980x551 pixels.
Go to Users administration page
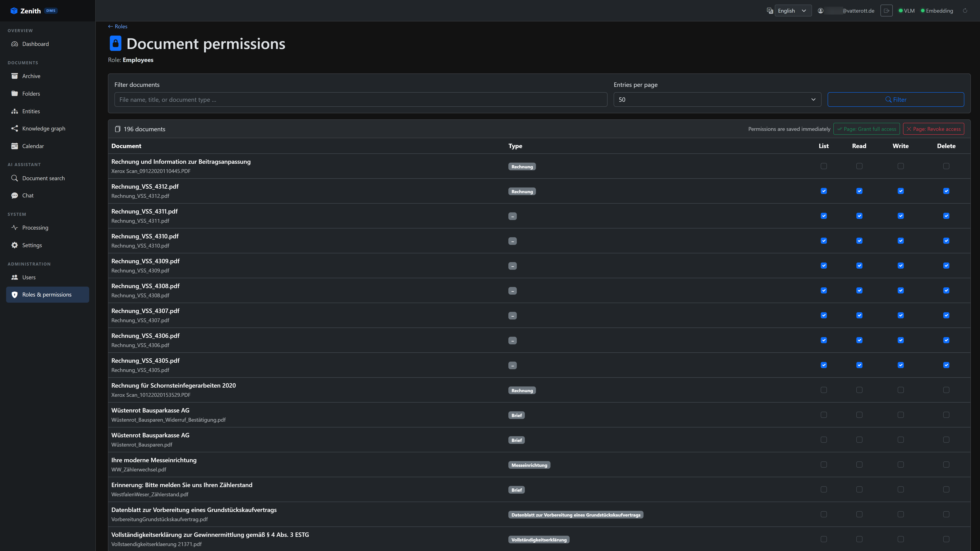point(47,277)
